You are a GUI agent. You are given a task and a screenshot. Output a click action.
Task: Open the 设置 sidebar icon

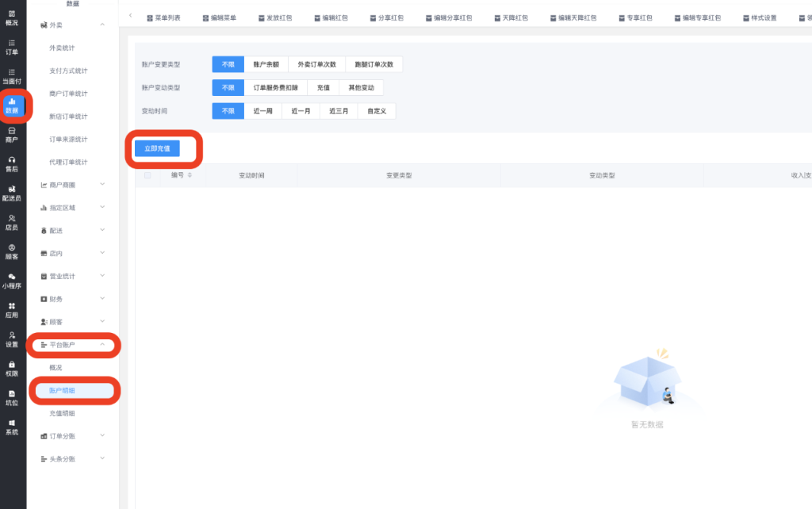[12, 339]
